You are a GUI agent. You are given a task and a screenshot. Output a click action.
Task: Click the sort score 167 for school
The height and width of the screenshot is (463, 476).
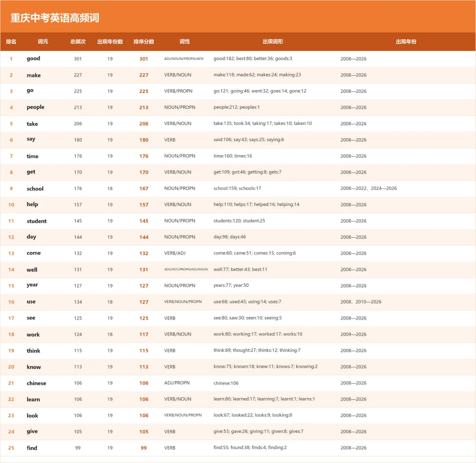click(144, 189)
